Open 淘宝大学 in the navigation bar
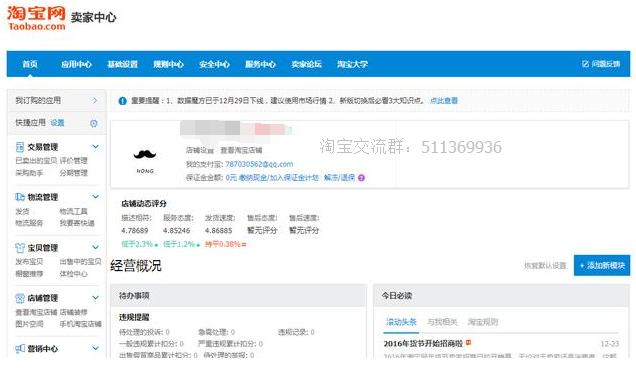 point(352,64)
